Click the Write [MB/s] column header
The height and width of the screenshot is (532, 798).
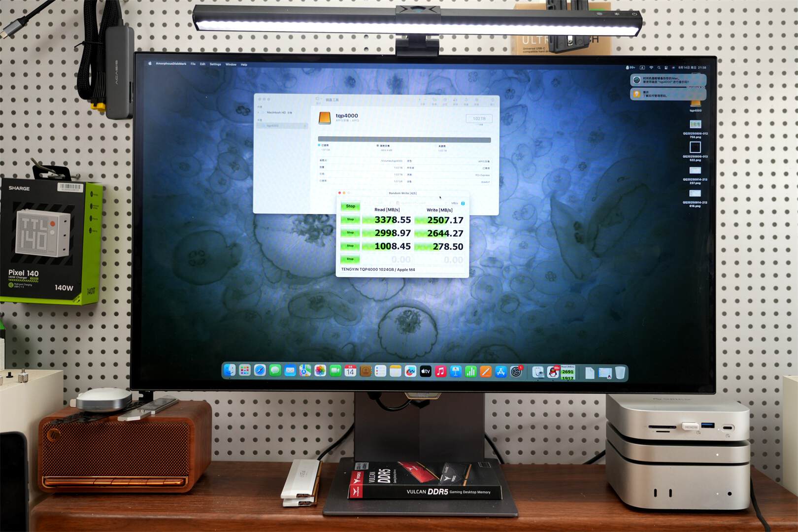click(439, 210)
